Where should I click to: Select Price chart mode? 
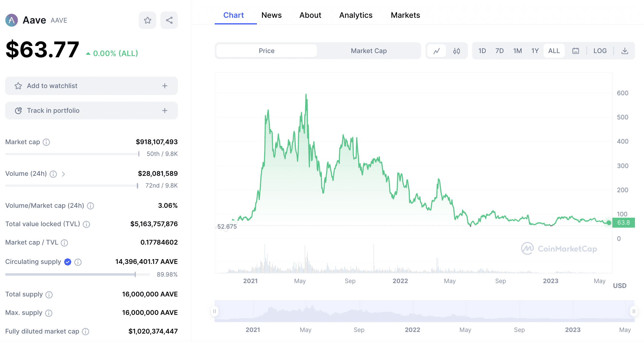point(267,51)
